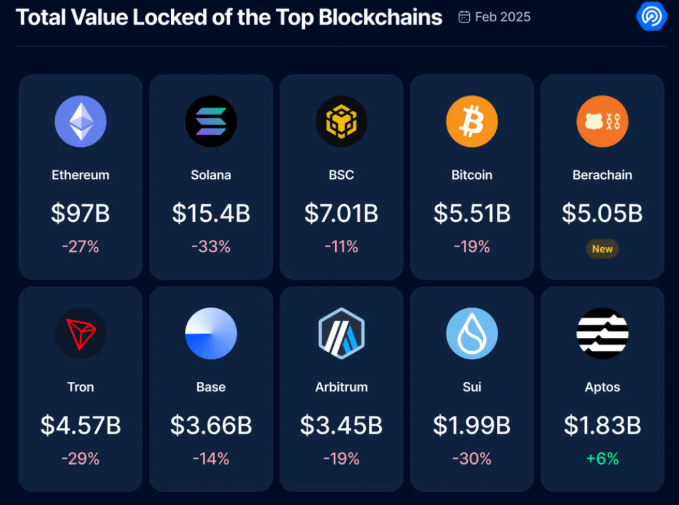Click the Solana logo icon
This screenshot has height=505, width=679.
(211, 122)
